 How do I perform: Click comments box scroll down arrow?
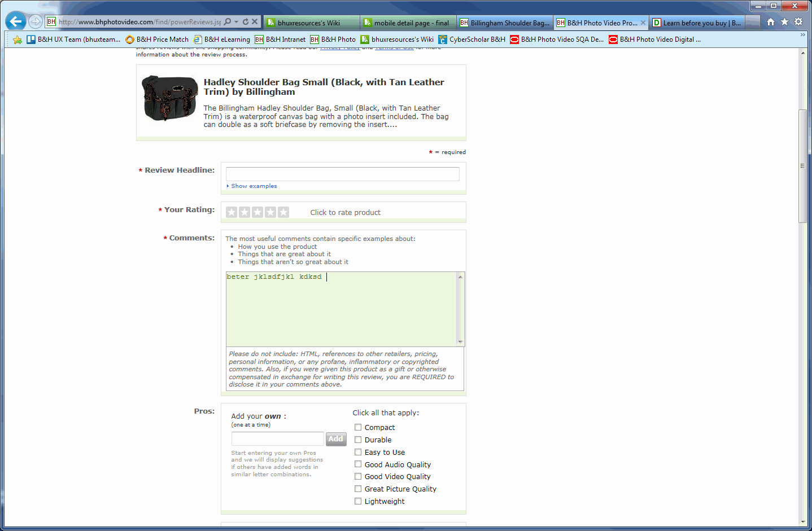pyautogui.click(x=460, y=342)
